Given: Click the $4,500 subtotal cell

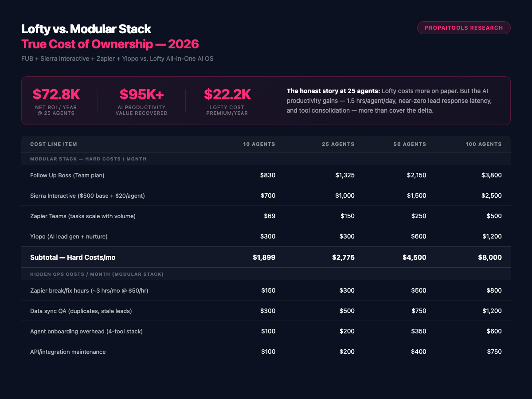Looking at the screenshot, I should click(415, 257).
